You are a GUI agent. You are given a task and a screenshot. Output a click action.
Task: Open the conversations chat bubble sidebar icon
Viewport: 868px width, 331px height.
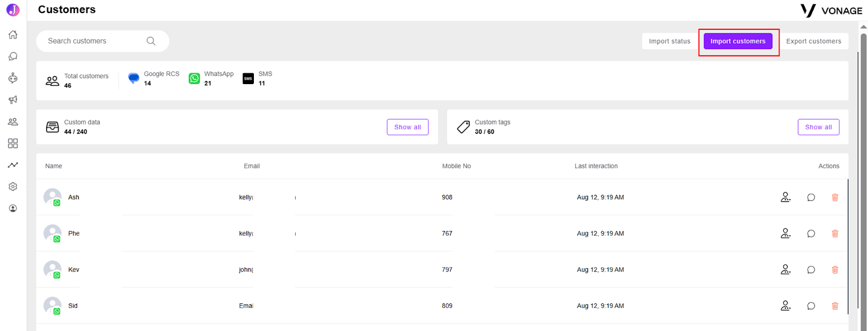tap(13, 56)
